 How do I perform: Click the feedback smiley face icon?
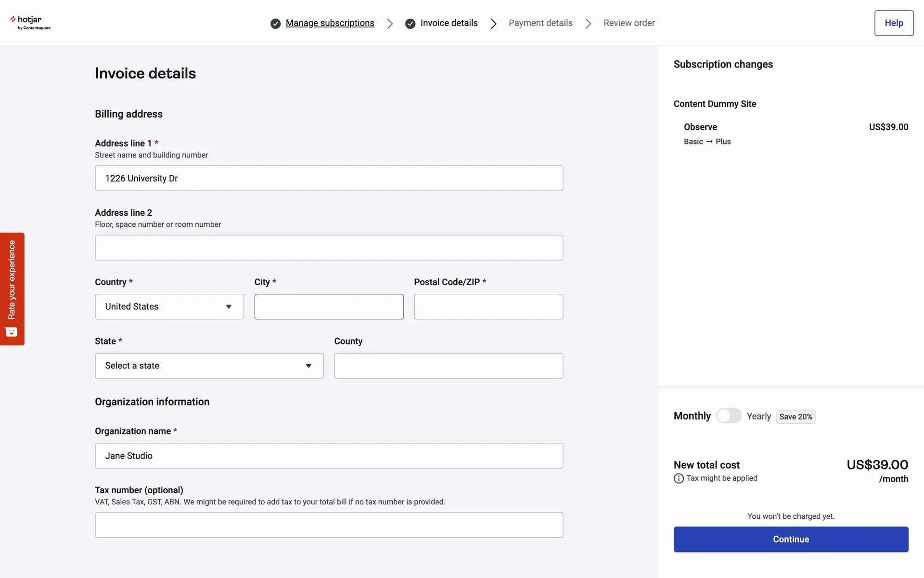click(x=12, y=332)
